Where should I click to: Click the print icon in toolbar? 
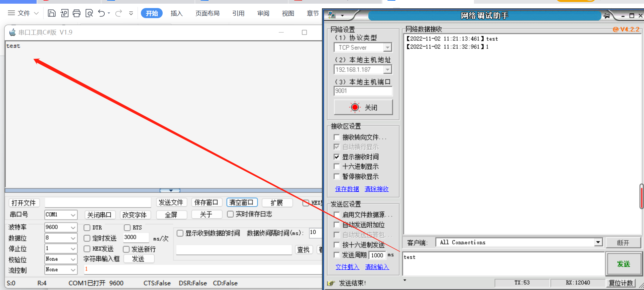[x=76, y=13]
